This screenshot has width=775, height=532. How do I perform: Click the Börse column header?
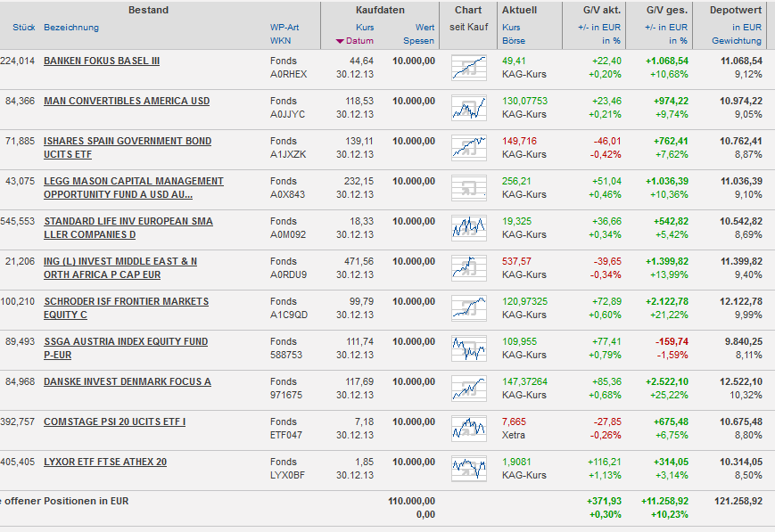click(514, 41)
